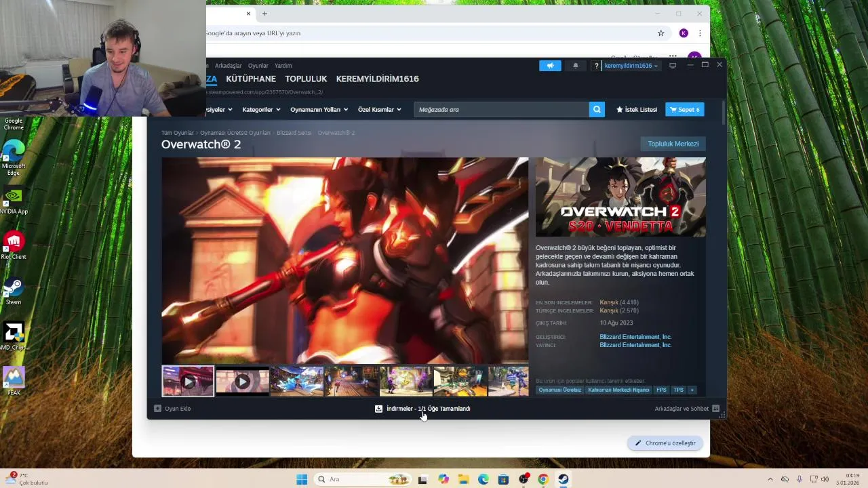Open the İstek Listesi wishlist
The image size is (868, 488).
(637, 110)
